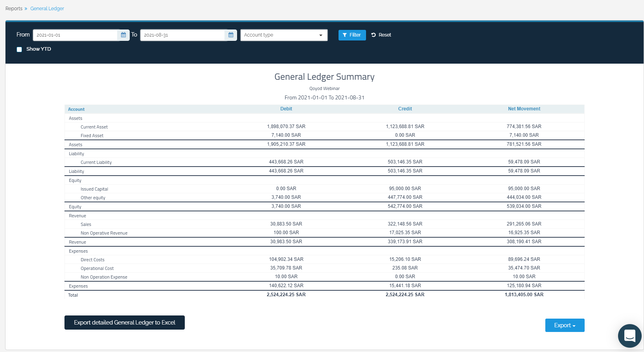The image size is (644, 352).
Task: Click Export detailed General Ledger to Excel
Action: (x=125, y=323)
